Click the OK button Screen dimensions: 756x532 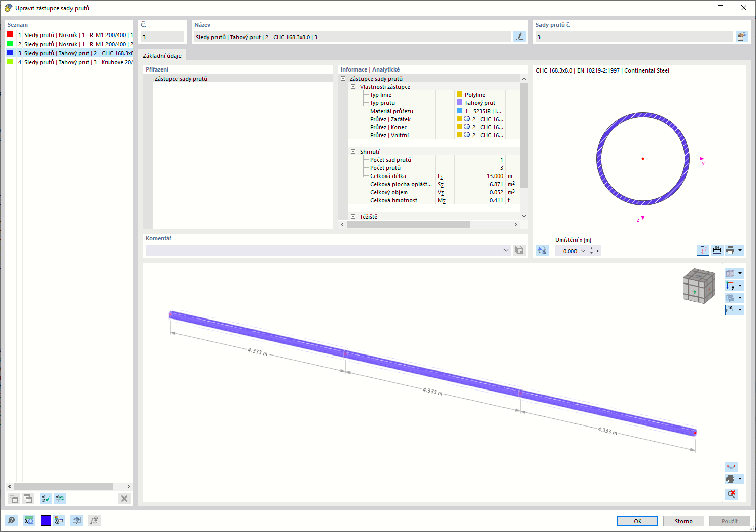(x=637, y=521)
